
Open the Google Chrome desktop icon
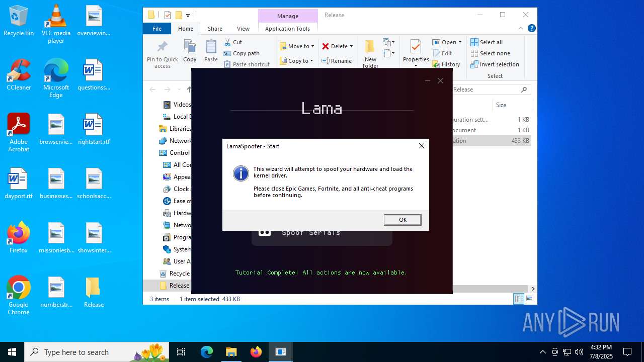(19, 296)
